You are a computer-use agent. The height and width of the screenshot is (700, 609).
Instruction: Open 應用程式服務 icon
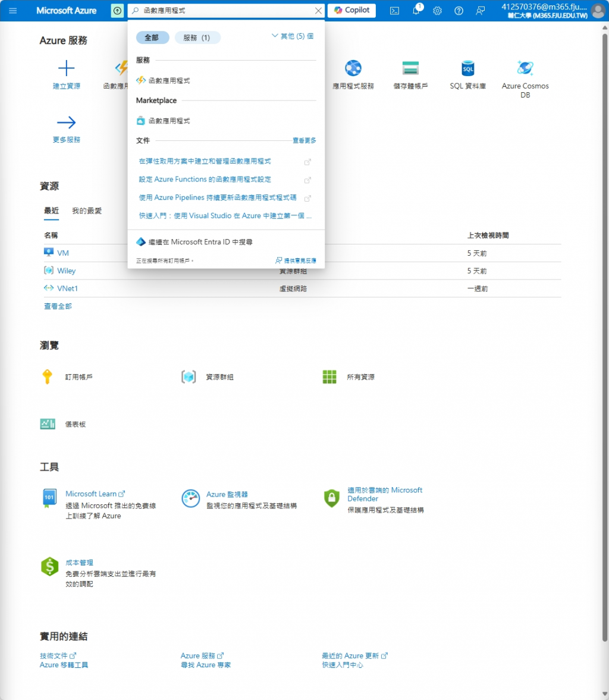click(x=353, y=68)
